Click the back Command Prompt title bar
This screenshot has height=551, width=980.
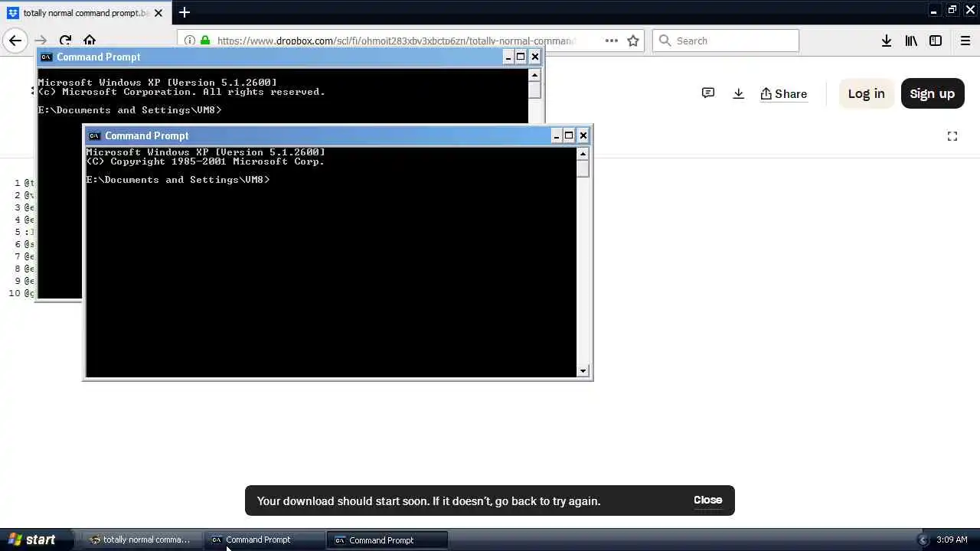(289, 57)
